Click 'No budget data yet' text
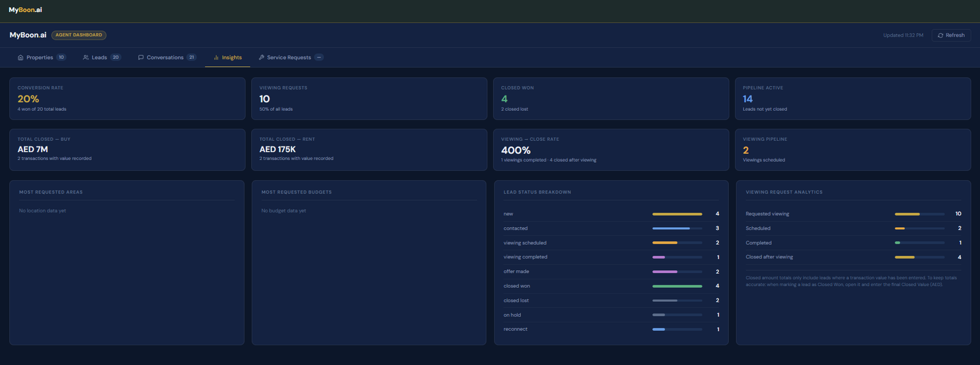 coord(284,211)
